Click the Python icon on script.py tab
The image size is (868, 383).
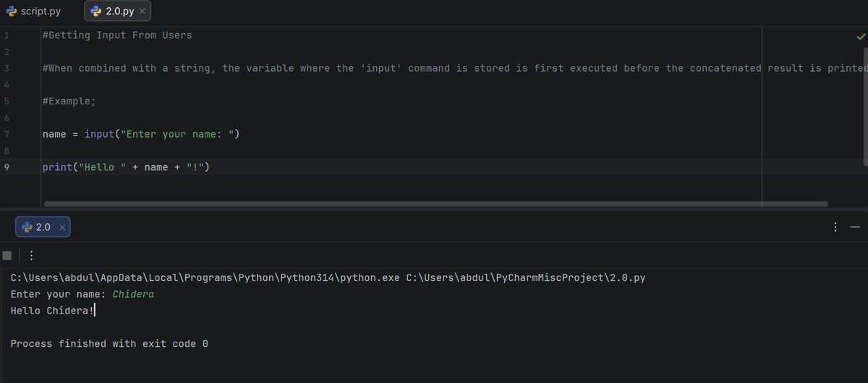[11, 12]
